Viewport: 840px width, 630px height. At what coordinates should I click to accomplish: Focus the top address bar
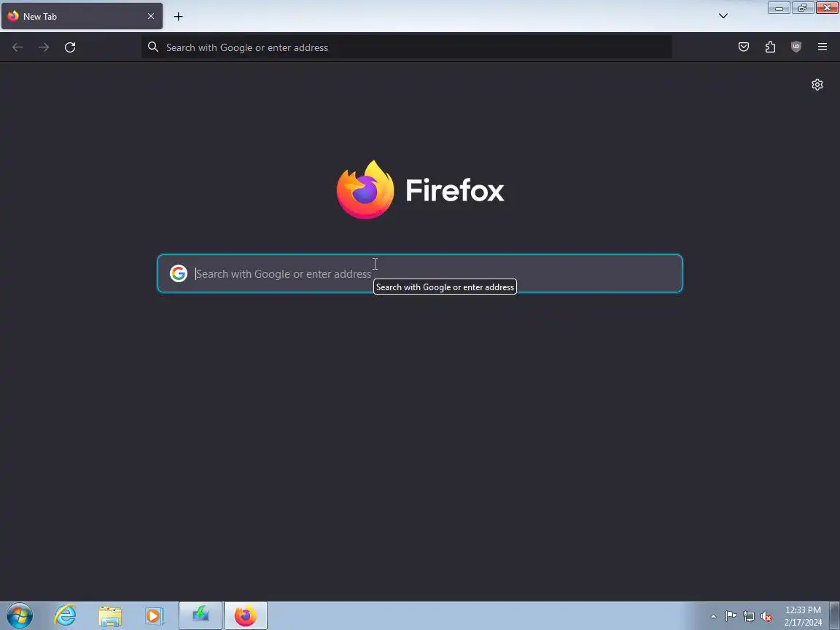(x=407, y=47)
